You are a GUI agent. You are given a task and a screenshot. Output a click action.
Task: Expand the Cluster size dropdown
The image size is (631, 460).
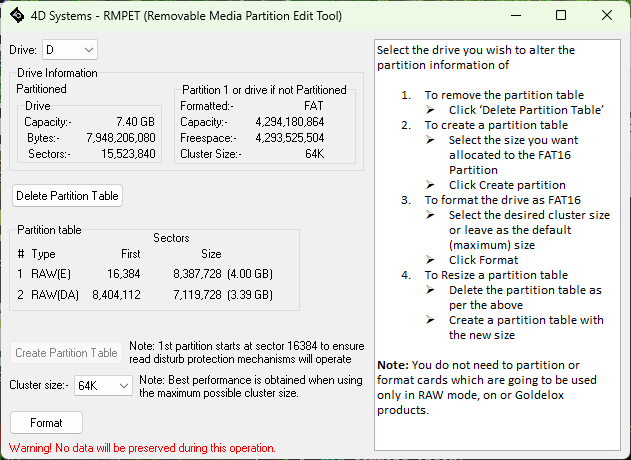pos(103,385)
